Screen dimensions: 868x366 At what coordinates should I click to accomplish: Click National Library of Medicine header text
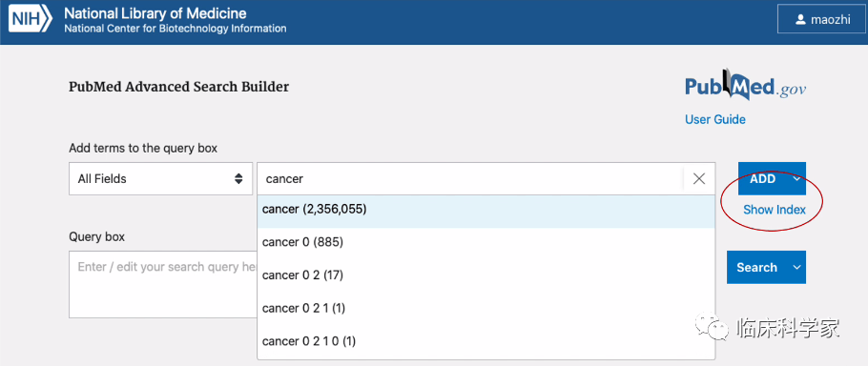point(155,13)
